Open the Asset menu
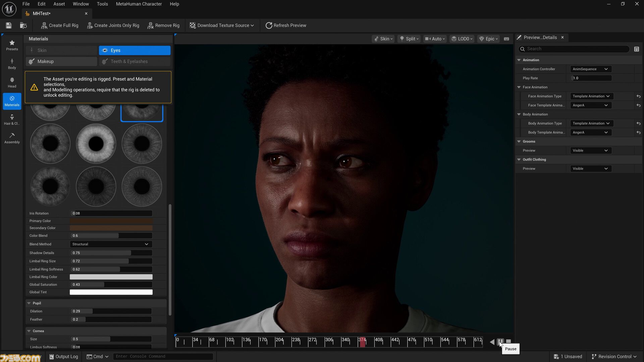The image size is (644, 362). click(x=59, y=4)
